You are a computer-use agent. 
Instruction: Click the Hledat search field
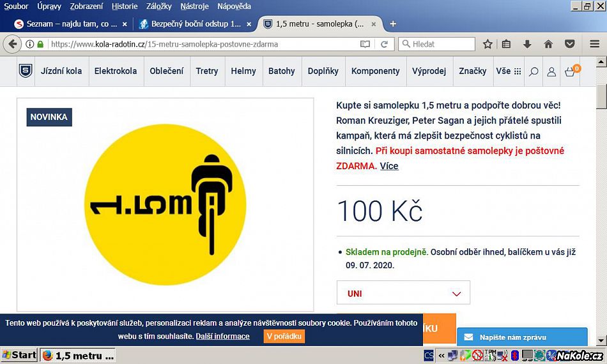[436, 44]
